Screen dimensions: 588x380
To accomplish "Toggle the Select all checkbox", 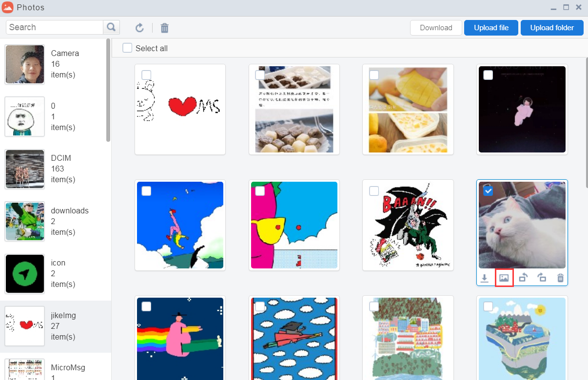I will pyautogui.click(x=127, y=48).
